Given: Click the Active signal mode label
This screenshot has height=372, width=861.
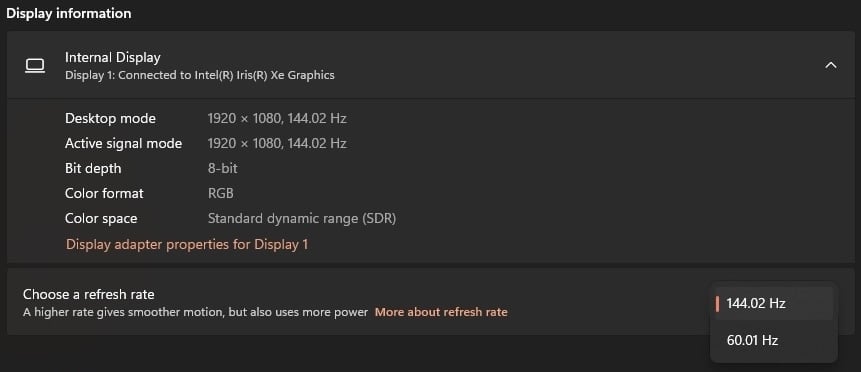Looking at the screenshot, I should [x=124, y=143].
